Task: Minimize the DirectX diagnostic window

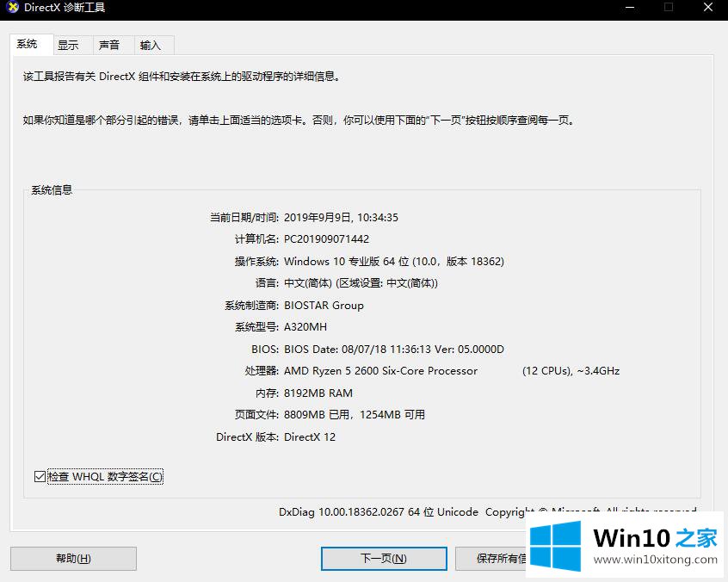Action: tap(630, 8)
